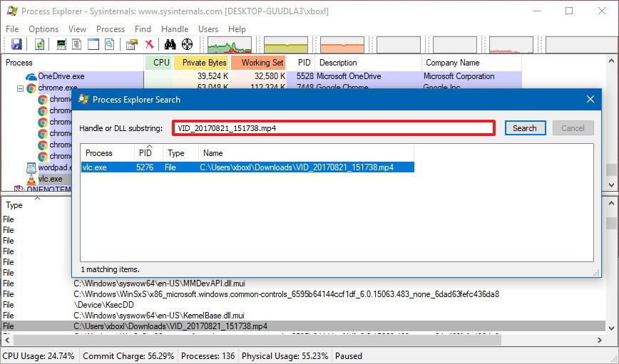Click the Paused status bar indicator
Viewport: 619px width, 364px height.
click(x=349, y=356)
